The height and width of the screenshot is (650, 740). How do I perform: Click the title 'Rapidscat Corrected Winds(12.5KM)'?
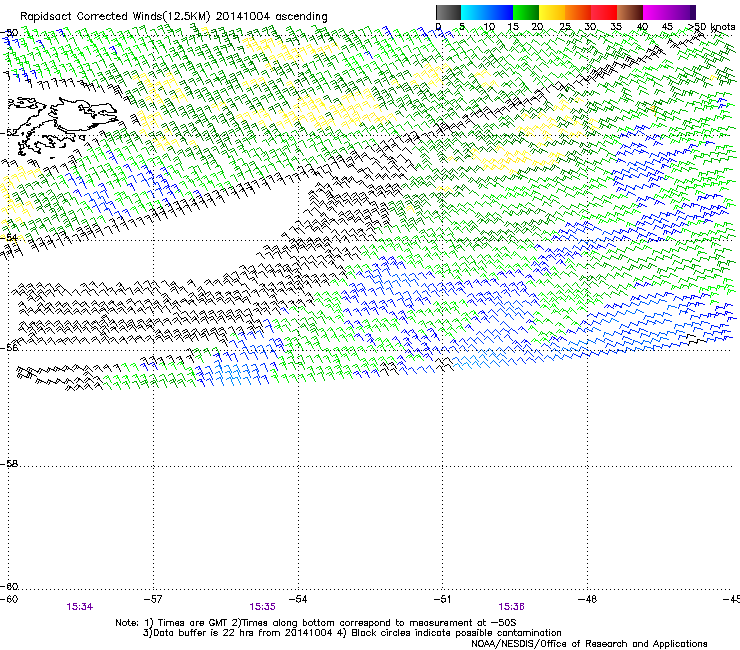click(115, 17)
